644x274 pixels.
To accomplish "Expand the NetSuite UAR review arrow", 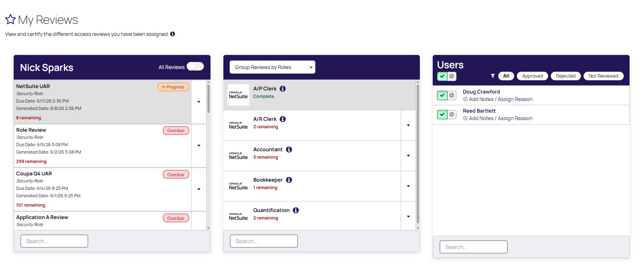I will [x=199, y=102].
